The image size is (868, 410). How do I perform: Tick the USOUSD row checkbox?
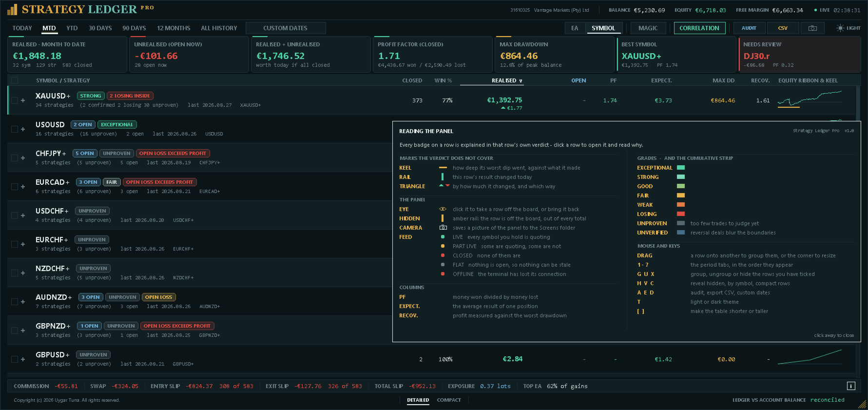coord(15,129)
